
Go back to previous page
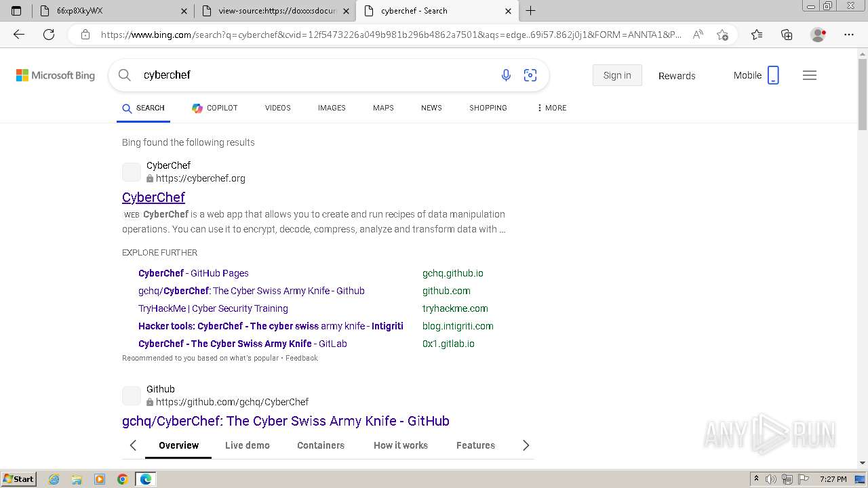19,35
